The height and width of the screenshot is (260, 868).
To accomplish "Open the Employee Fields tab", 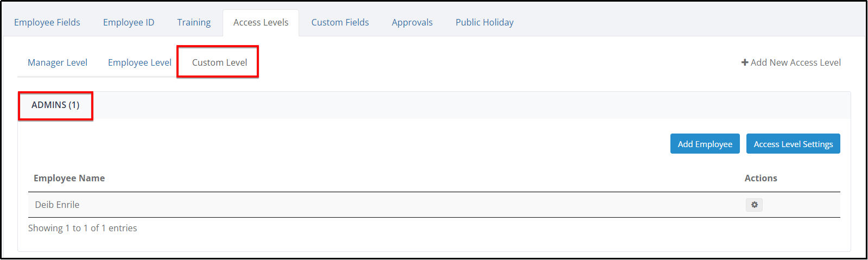I will click(47, 22).
